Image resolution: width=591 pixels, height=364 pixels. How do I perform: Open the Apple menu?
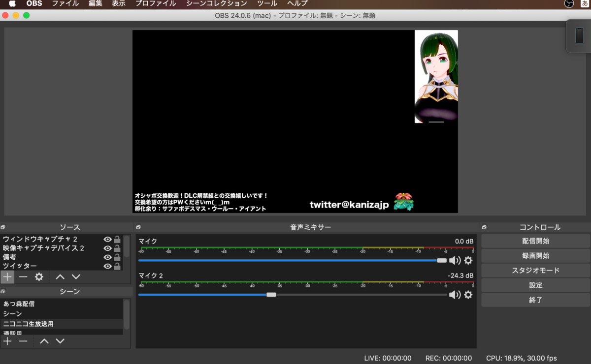(x=12, y=3)
